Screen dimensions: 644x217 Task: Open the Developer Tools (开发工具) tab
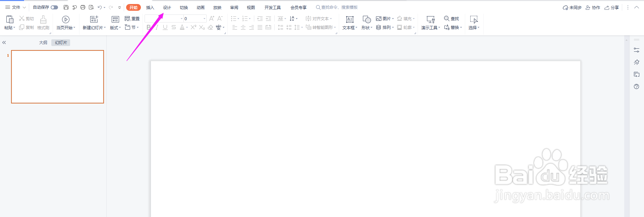point(273,7)
